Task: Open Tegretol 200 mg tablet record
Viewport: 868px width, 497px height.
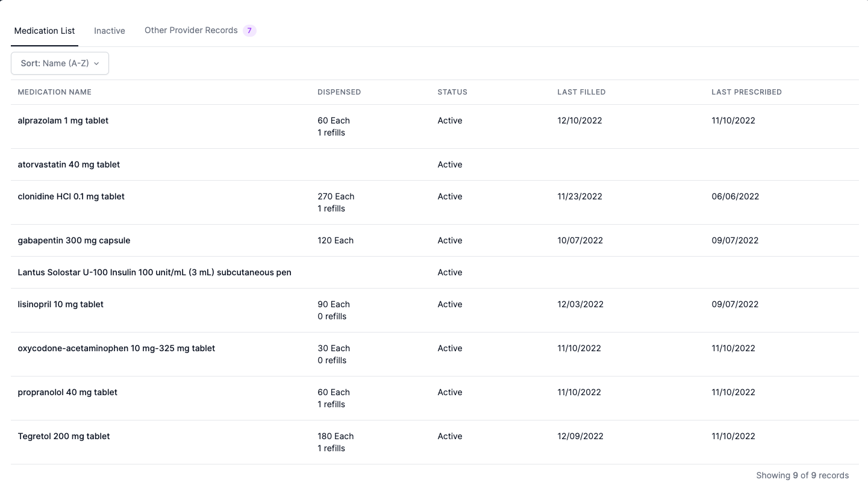Action: click(x=64, y=436)
